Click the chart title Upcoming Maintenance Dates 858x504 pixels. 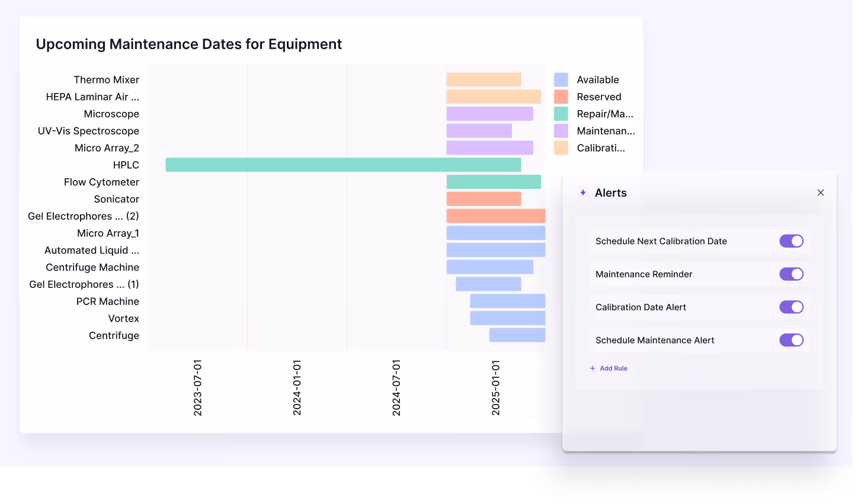click(x=189, y=44)
